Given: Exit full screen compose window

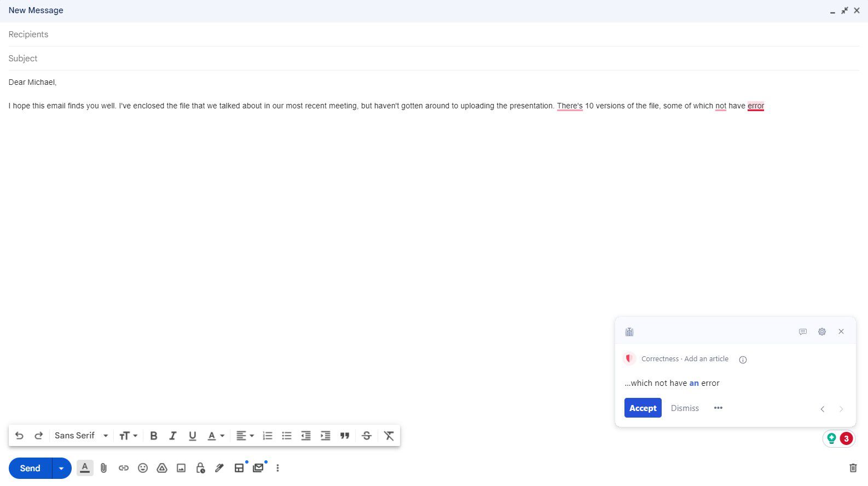Looking at the screenshot, I should tap(844, 10).
